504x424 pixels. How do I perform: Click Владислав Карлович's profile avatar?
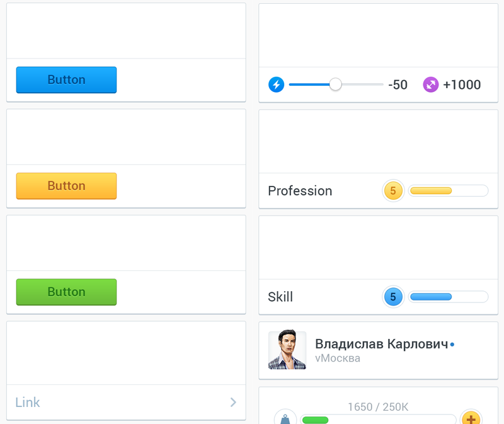click(287, 350)
